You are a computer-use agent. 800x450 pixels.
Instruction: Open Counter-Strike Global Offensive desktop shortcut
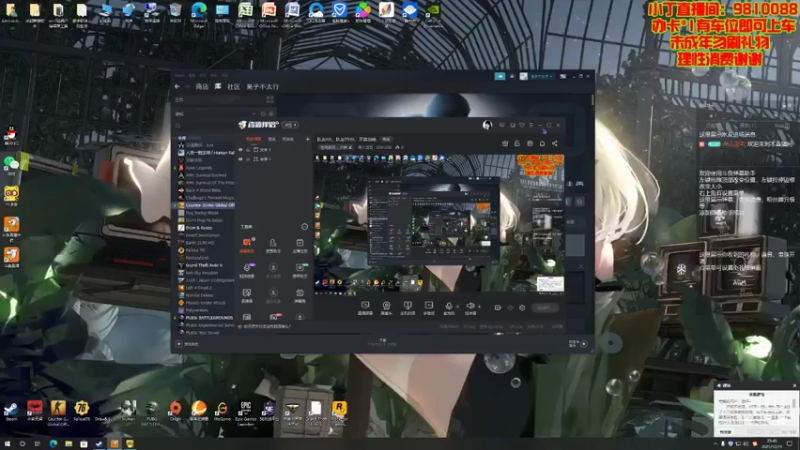coord(58,412)
